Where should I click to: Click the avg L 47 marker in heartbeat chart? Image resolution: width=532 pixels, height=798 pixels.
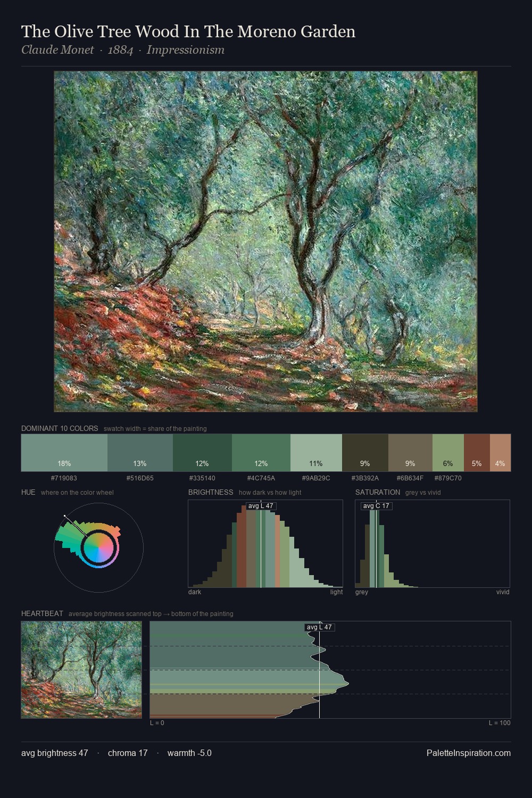pos(319,627)
